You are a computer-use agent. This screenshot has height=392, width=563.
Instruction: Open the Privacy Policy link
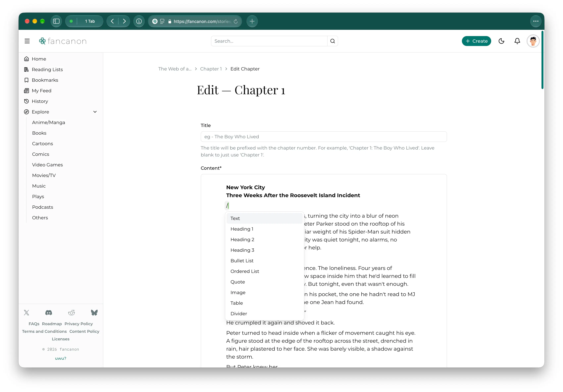coord(79,324)
